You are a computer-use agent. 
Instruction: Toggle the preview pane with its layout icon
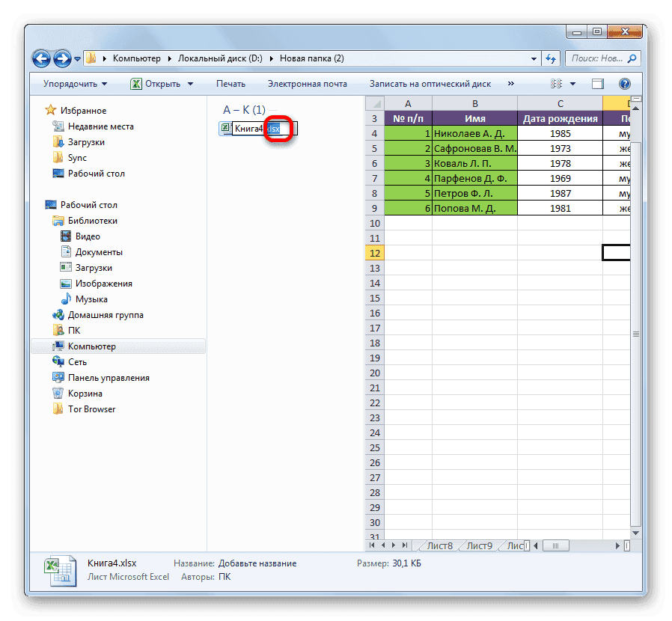(598, 83)
